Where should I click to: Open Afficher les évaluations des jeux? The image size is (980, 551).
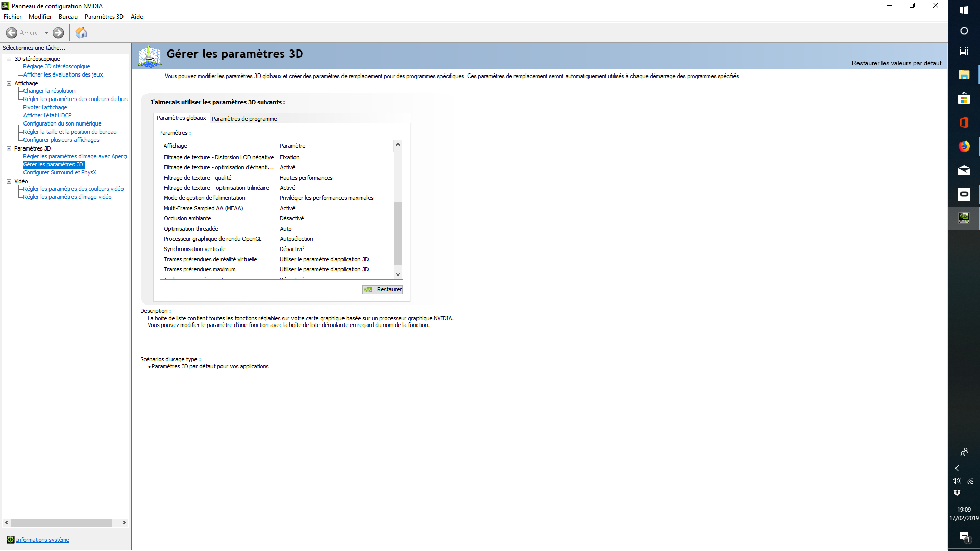63,74
